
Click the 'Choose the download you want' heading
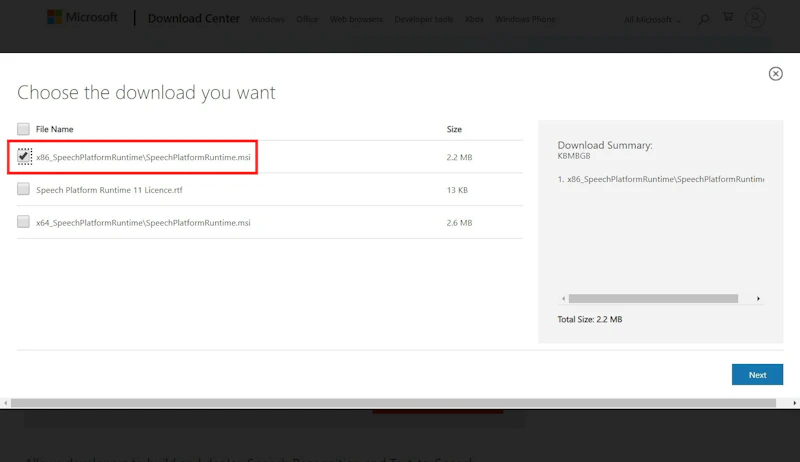tap(146, 93)
